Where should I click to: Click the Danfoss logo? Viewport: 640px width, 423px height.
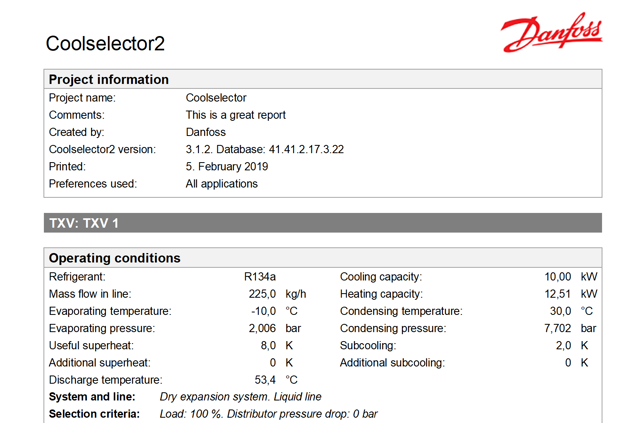551,35
